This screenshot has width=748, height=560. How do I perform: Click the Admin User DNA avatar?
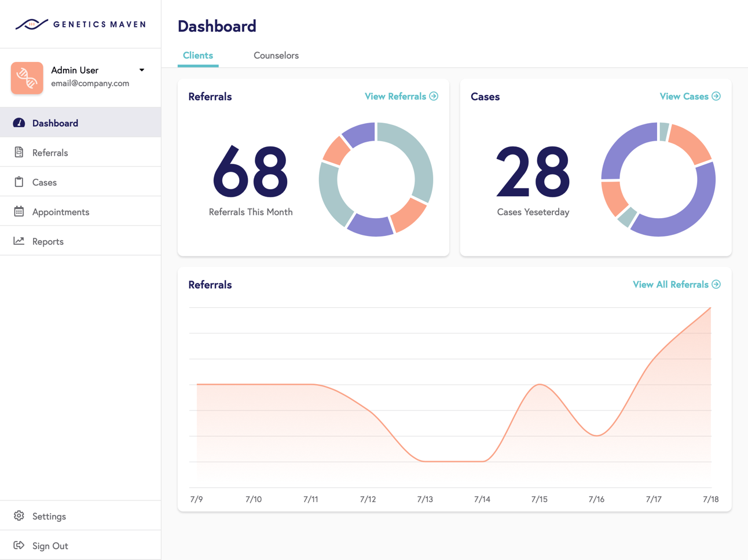(27, 78)
